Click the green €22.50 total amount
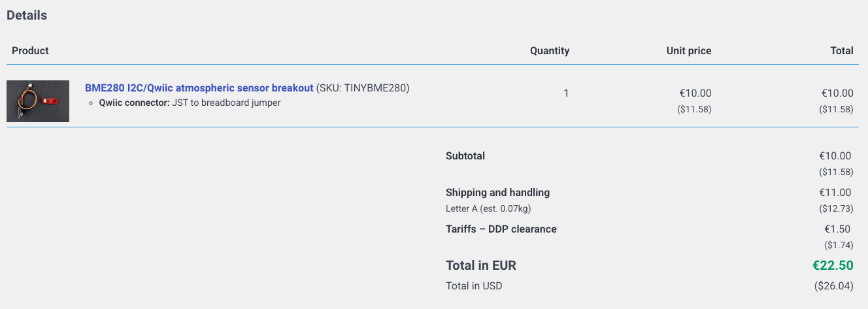Screen dimensions: 868x309 pos(832,266)
